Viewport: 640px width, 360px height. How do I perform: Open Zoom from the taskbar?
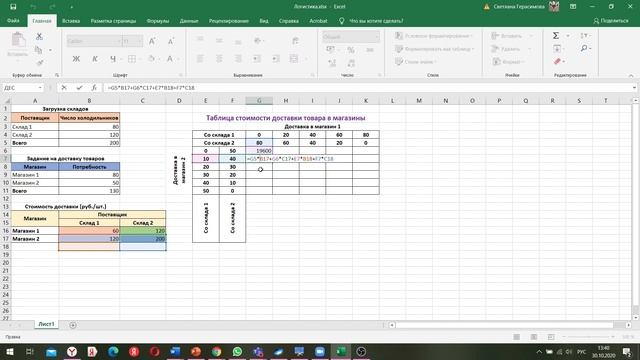[x=320, y=351]
